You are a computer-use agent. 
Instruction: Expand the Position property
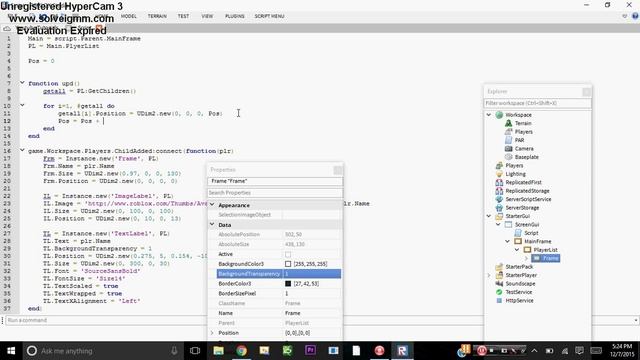tap(212, 333)
